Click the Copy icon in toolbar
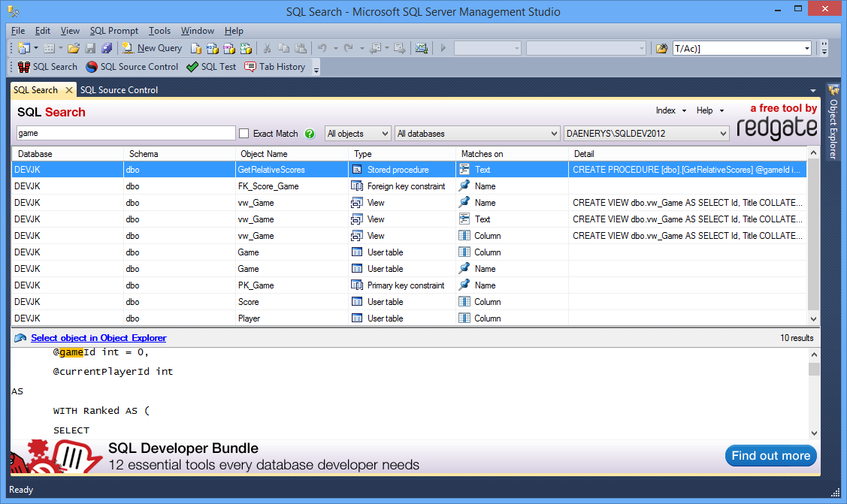The width and height of the screenshot is (847, 504). [x=283, y=49]
